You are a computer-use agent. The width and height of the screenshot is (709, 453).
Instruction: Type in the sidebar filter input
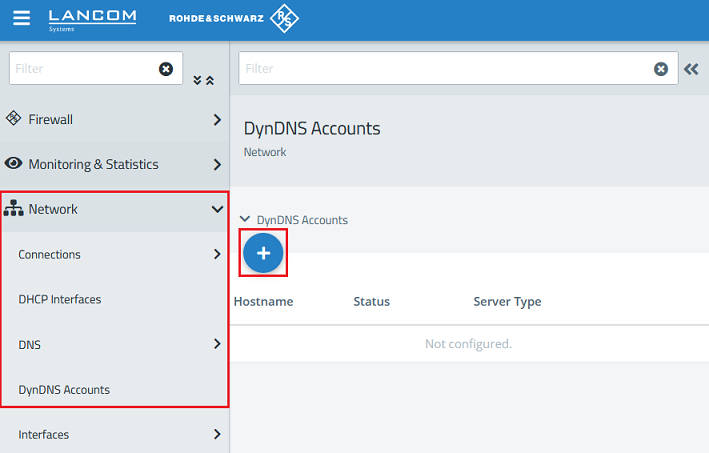coord(82,69)
